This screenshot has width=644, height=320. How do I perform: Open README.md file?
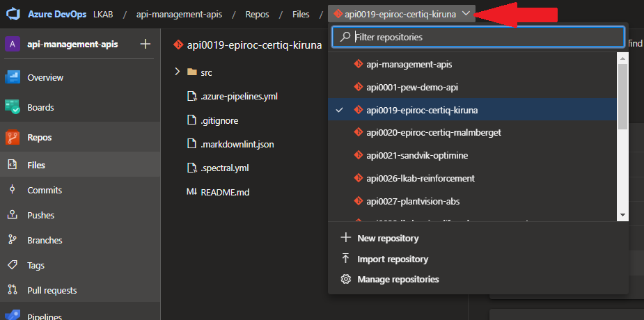[225, 192]
